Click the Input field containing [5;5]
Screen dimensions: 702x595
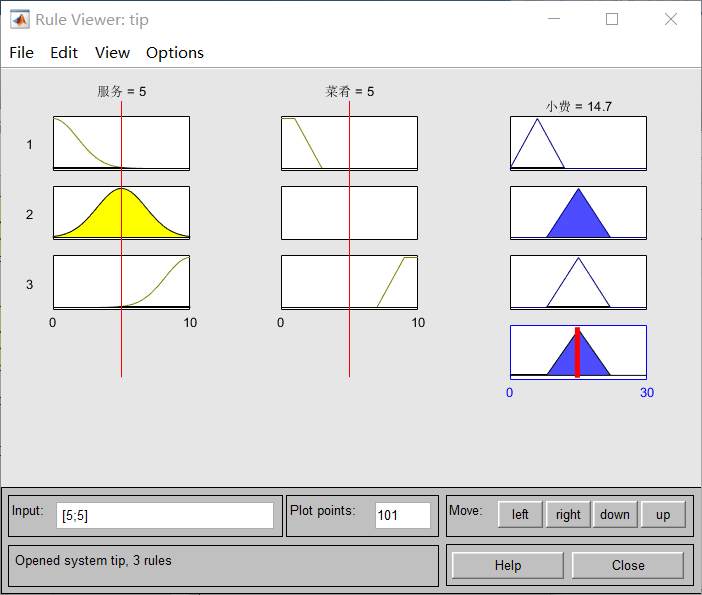165,515
